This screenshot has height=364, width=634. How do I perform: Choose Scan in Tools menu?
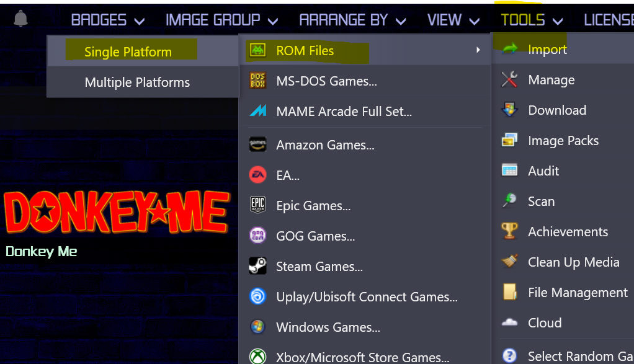[563, 201]
